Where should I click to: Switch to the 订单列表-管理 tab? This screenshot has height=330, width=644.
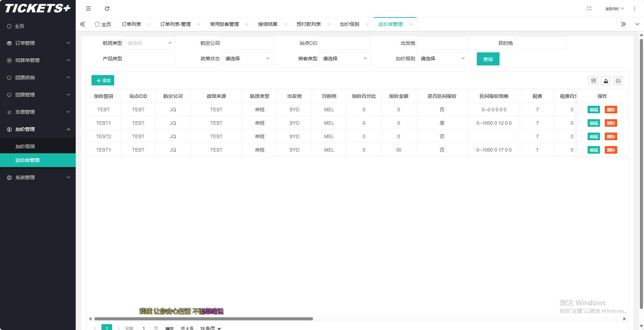pyautogui.click(x=175, y=24)
